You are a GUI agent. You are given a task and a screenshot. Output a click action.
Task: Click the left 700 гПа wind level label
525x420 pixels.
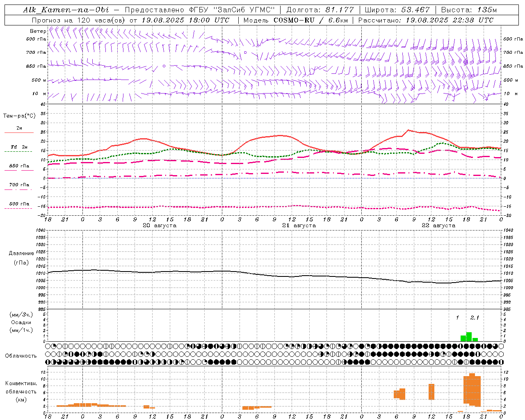pos(36,52)
